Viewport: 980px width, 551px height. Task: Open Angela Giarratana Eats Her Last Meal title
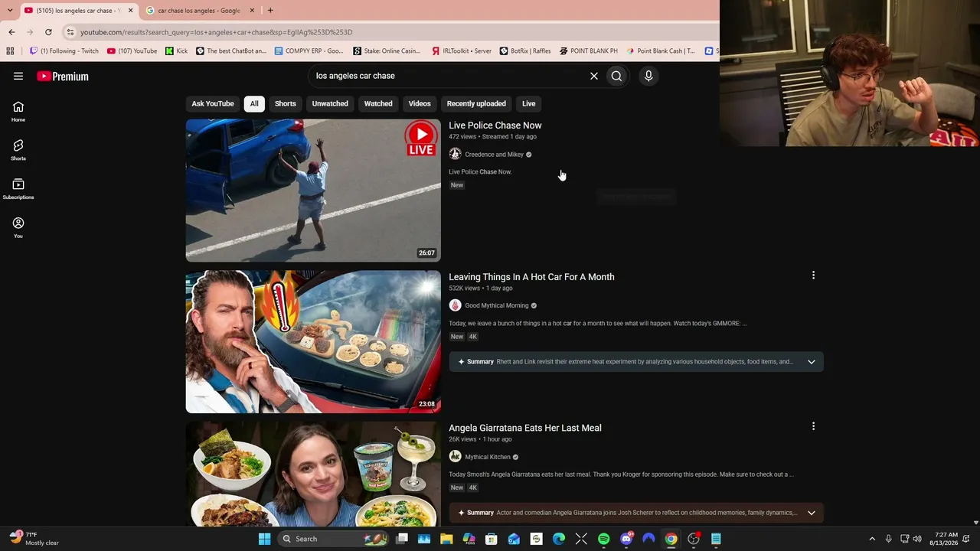coord(525,428)
